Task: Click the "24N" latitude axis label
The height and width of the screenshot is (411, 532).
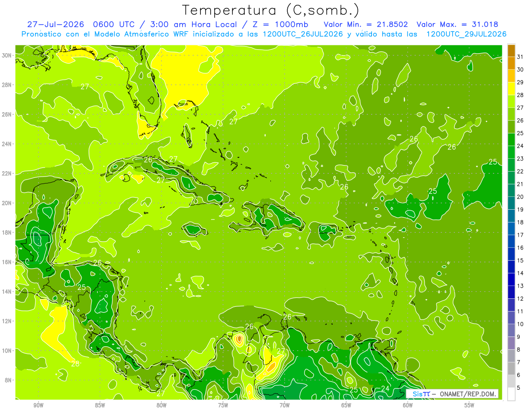Action: 7,144
